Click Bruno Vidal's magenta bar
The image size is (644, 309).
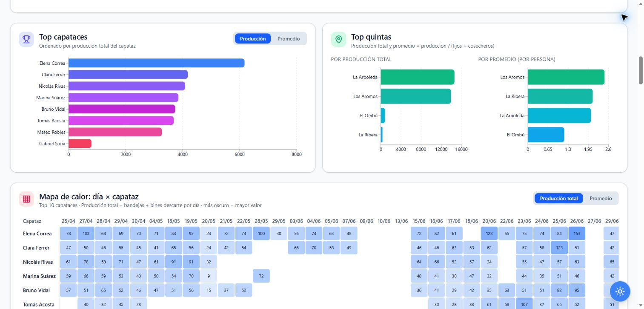coord(122,109)
